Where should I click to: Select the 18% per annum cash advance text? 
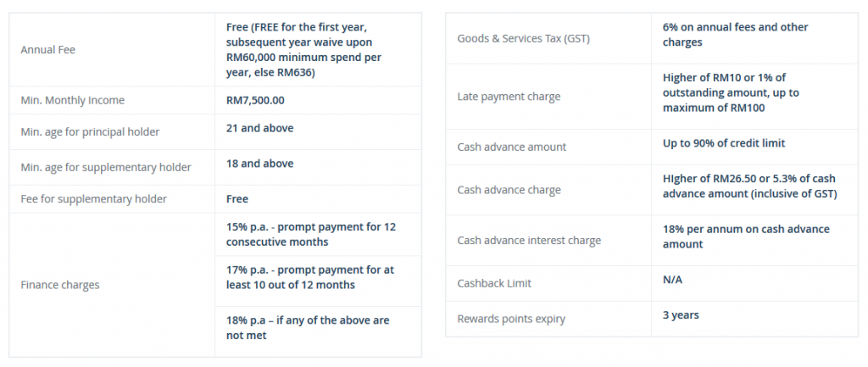click(746, 236)
